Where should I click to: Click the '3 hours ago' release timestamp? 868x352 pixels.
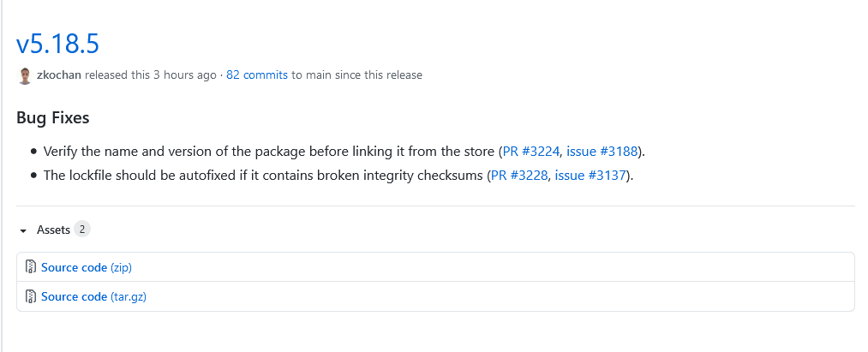[185, 75]
